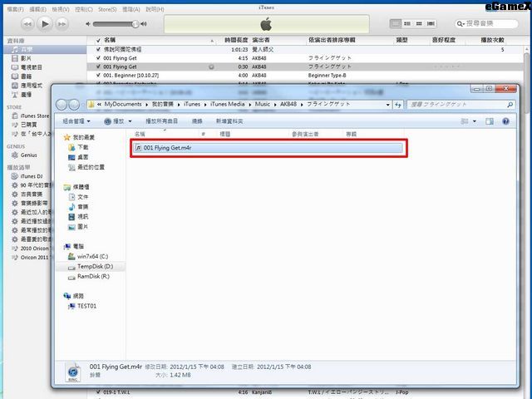Go back in the Explorer window

[62, 105]
